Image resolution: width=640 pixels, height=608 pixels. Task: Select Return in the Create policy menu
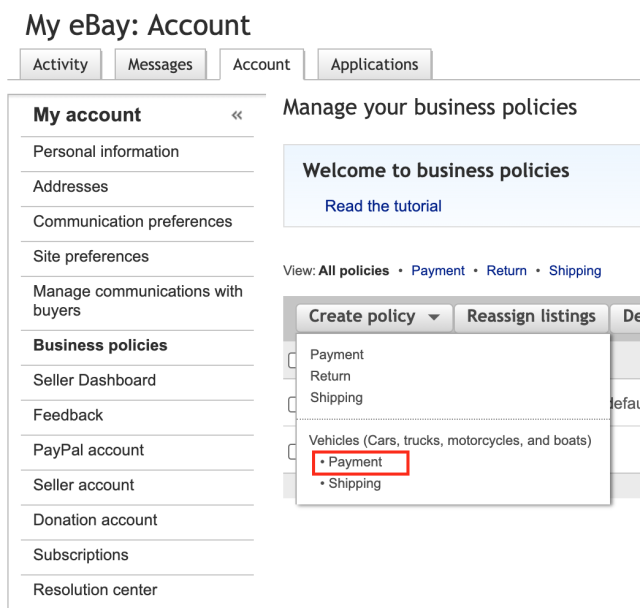(x=330, y=376)
